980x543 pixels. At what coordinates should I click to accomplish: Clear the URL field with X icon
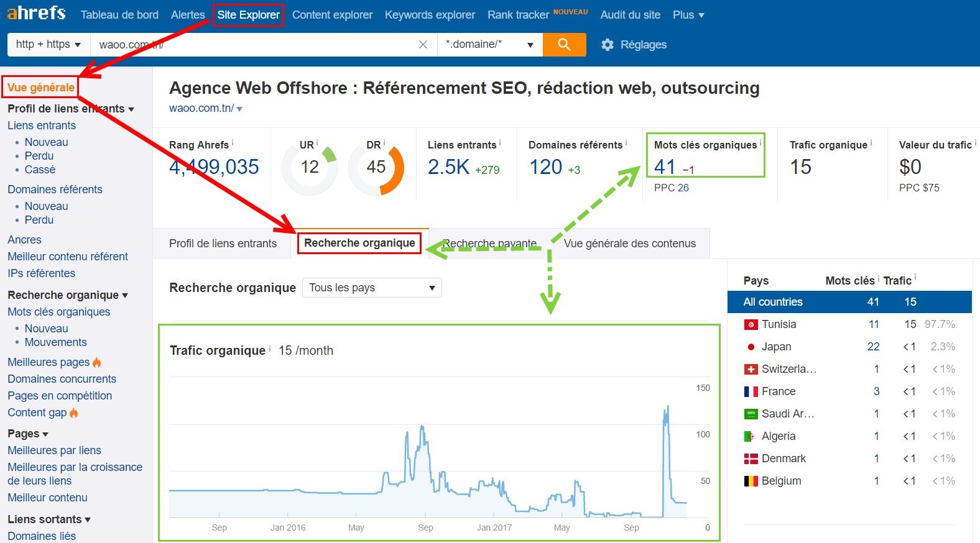point(423,45)
